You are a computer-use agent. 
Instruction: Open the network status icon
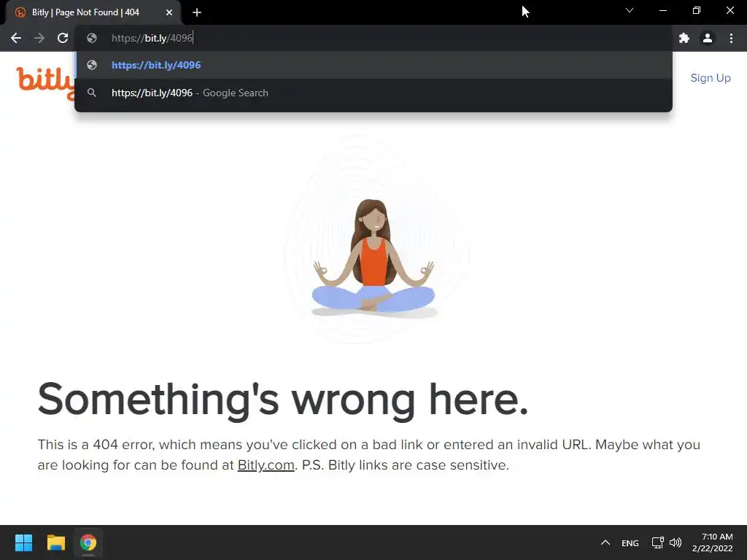pyautogui.click(x=658, y=542)
